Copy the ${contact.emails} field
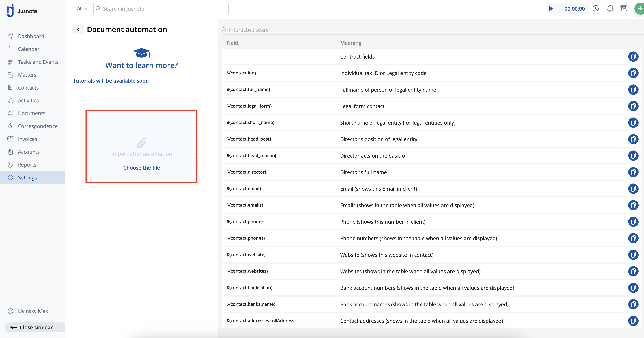 tap(633, 205)
